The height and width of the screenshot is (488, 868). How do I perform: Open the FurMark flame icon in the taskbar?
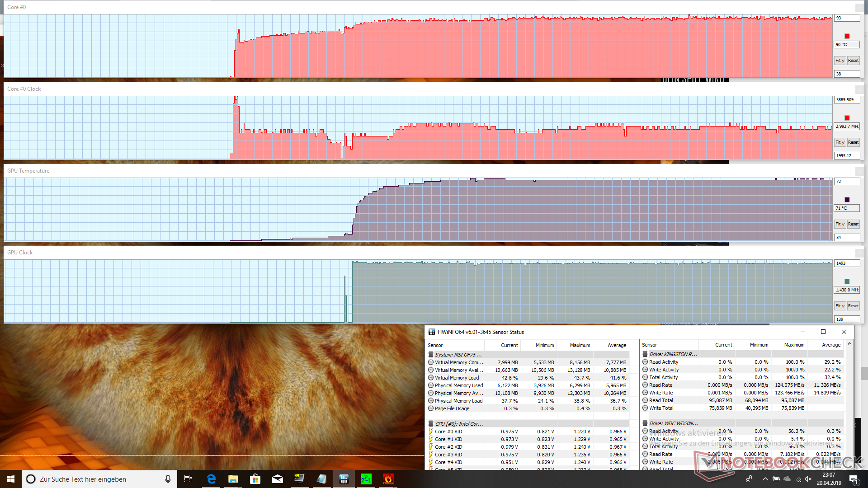[388, 479]
